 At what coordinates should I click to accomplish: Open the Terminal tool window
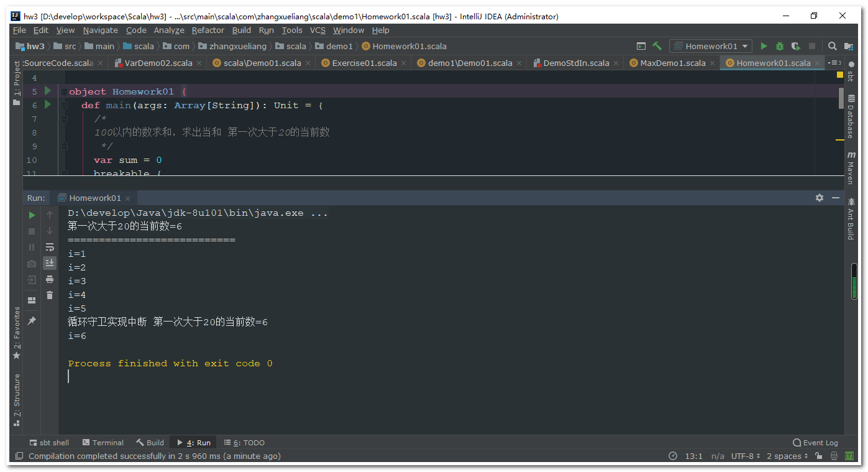coord(103,443)
